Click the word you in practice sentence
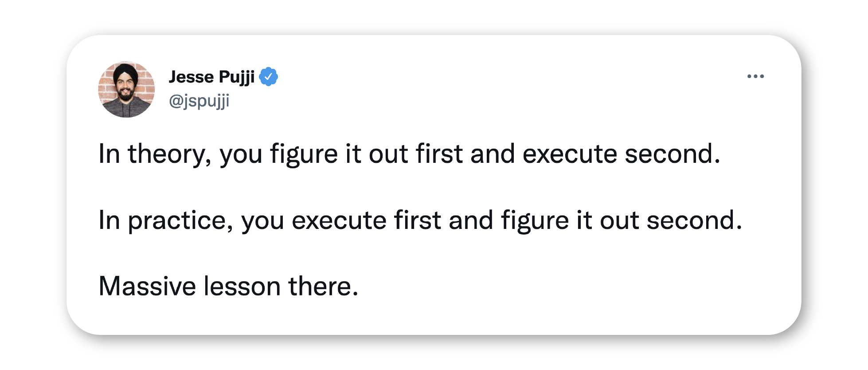This screenshot has height=370, width=868. tap(262, 222)
